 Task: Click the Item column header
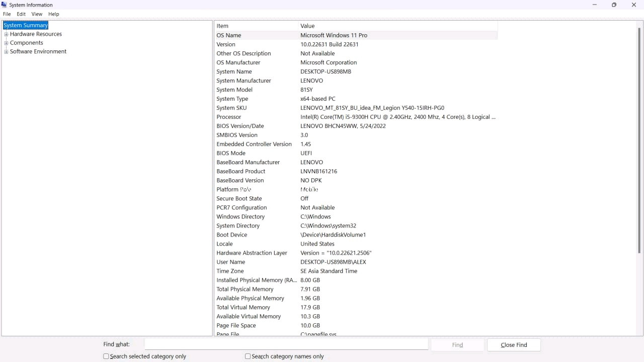coord(257,26)
